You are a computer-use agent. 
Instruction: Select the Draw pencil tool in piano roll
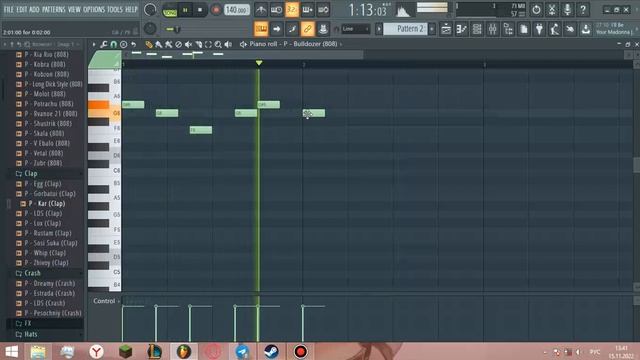pyautogui.click(x=149, y=44)
